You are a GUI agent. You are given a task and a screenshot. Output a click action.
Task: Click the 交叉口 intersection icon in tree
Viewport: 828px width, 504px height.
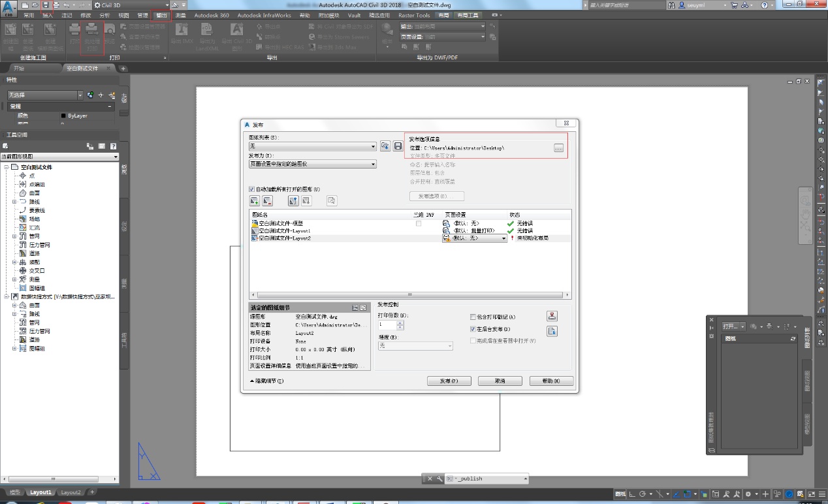click(x=23, y=270)
